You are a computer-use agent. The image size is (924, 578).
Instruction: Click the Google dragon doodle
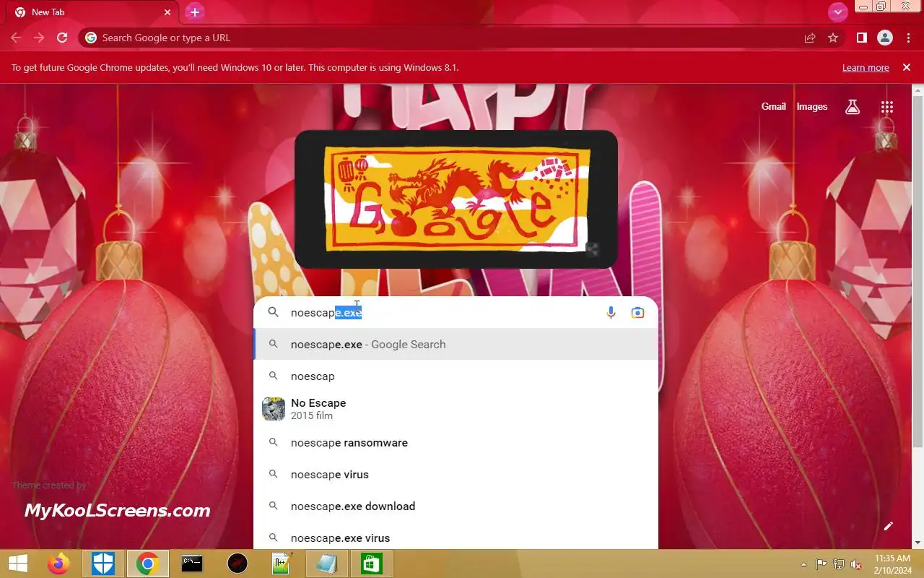point(456,199)
